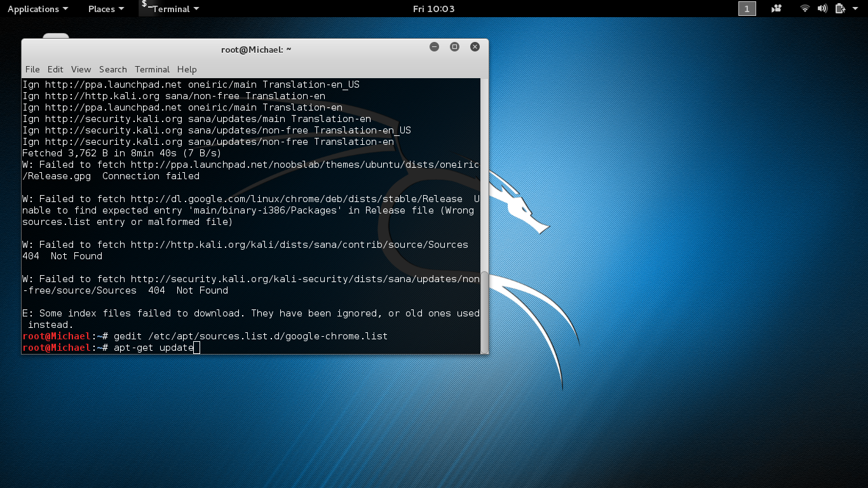Click the 'gedit /etc/apt/sources.list.d/google-chrome.list' command
868x488 pixels.
[x=250, y=336]
